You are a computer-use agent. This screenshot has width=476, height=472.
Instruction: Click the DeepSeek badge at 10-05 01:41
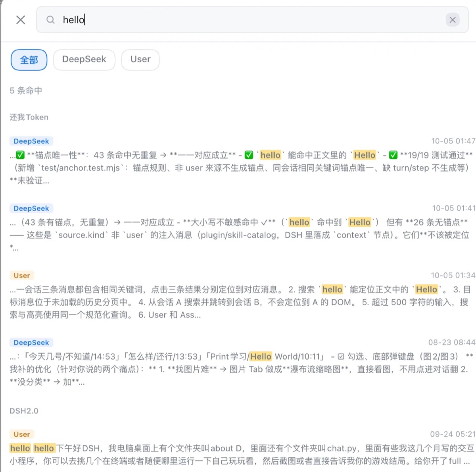click(31, 208)
